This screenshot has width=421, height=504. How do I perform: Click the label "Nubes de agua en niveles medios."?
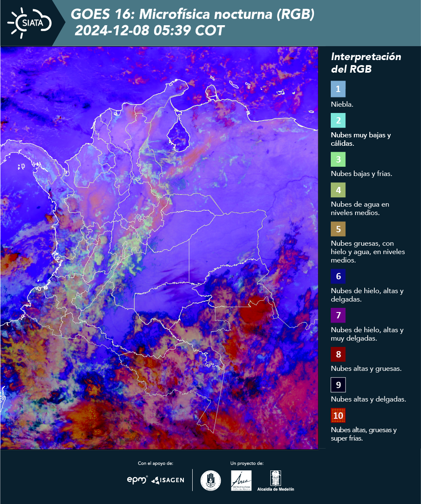pyautogui.click(x=360, y=209)
